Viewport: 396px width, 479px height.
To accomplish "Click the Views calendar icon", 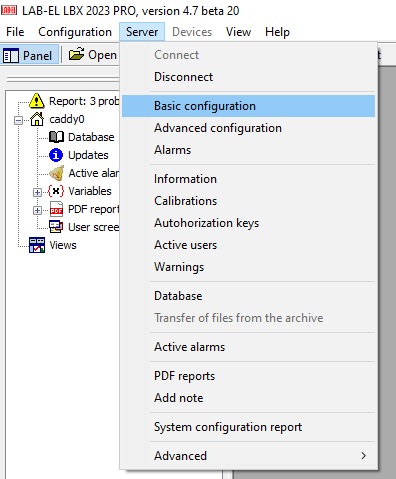I will pos(37,245).
